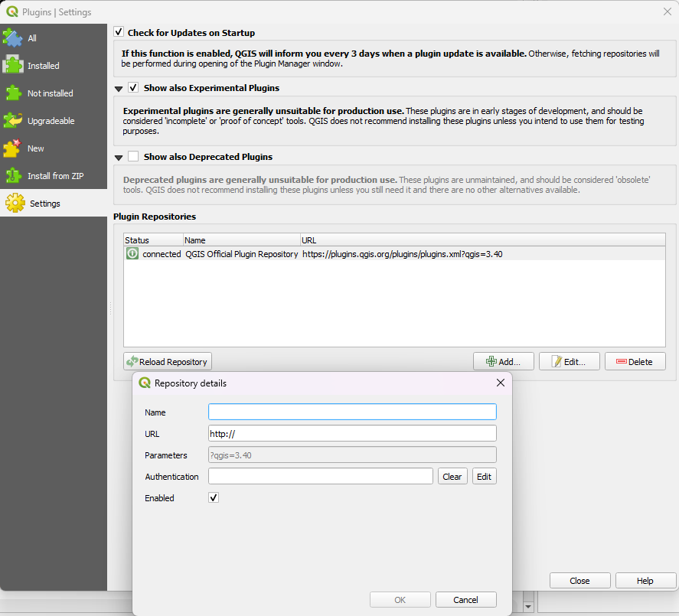Toggle Check for Updates on Startup
Viewport: 679px width, 616px height.
119,32
